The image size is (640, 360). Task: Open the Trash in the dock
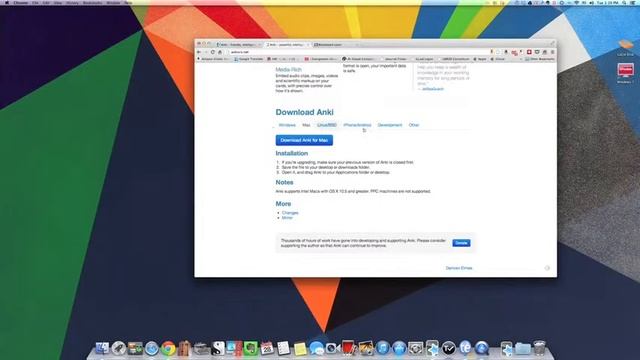[x=539, y=348]
